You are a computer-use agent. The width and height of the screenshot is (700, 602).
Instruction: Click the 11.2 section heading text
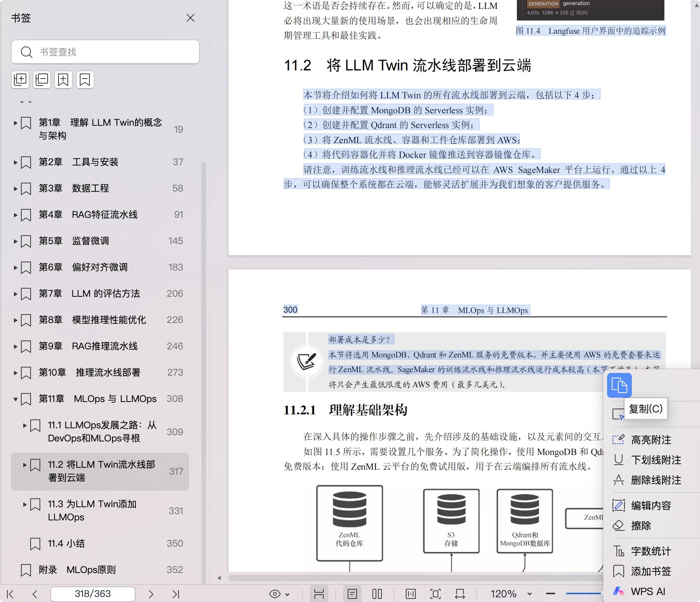[408, 65]
